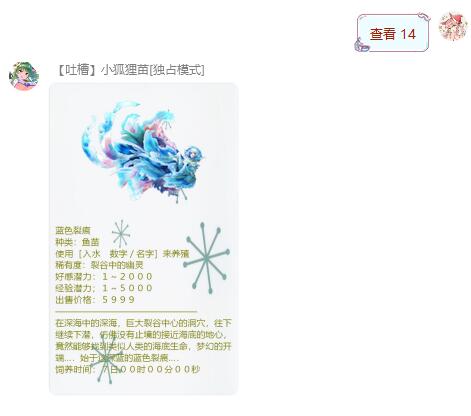471x416 pixels.
Task: Click the 种类：鱼苗 line
Action: (77, 242)
